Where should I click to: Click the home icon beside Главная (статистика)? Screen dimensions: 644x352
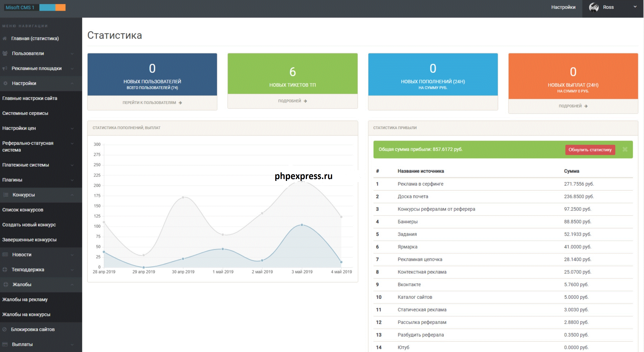pyautogui.click(x=4, y=39)
